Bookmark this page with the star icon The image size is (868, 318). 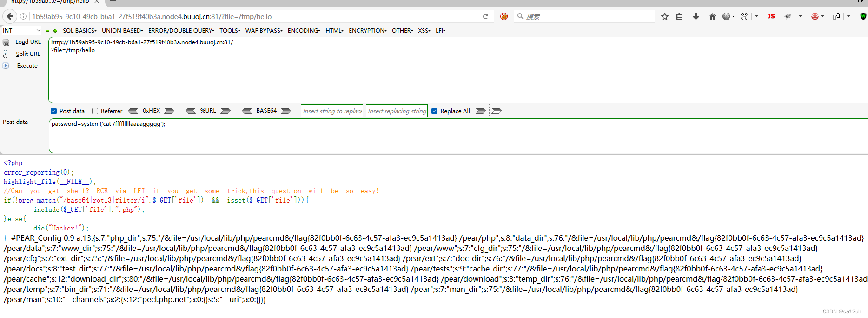click(x=665, y=16)
